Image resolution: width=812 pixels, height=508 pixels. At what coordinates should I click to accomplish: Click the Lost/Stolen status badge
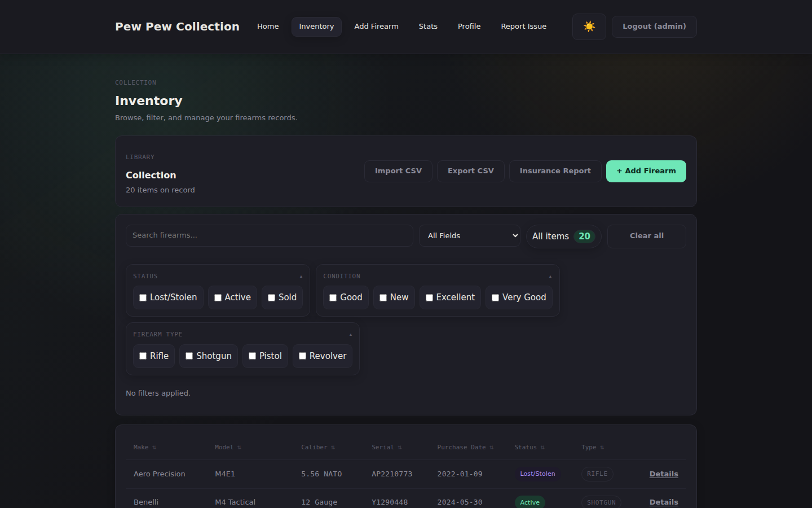537,474
